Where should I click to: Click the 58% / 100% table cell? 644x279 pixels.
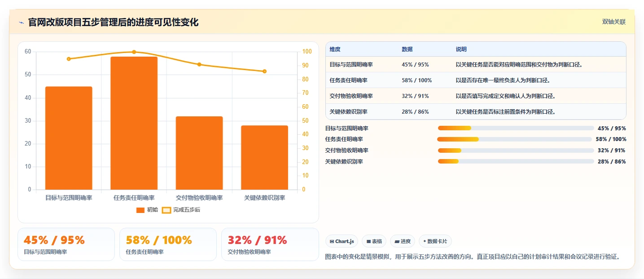416,80
